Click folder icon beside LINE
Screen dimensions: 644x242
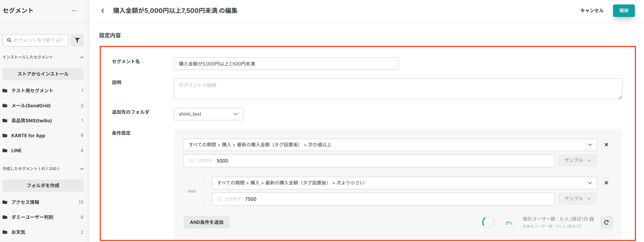pos(5,150)
